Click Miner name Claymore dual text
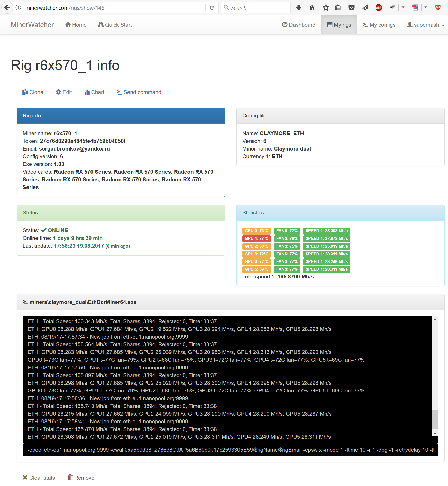 click(x=292, y=149)
